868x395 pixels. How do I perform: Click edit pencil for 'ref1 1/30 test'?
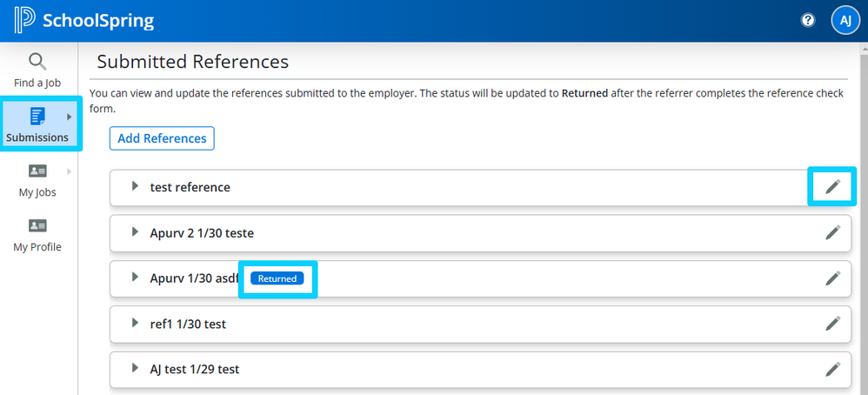(x=832, y=324)
